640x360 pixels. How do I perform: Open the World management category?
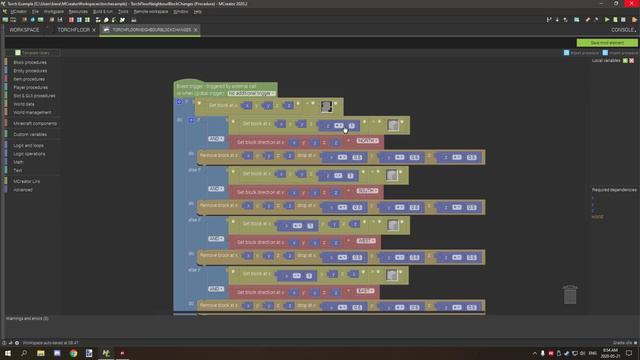tap(32, 112)
